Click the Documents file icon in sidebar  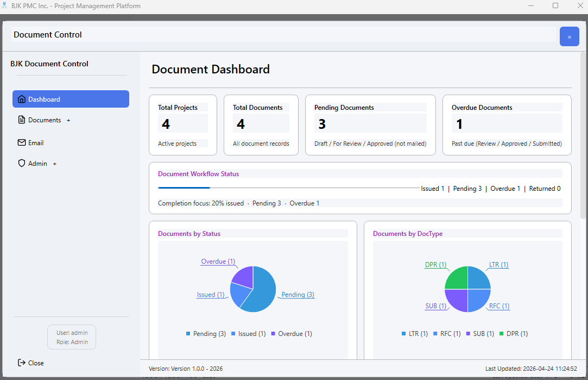click(x=22, y=120)
